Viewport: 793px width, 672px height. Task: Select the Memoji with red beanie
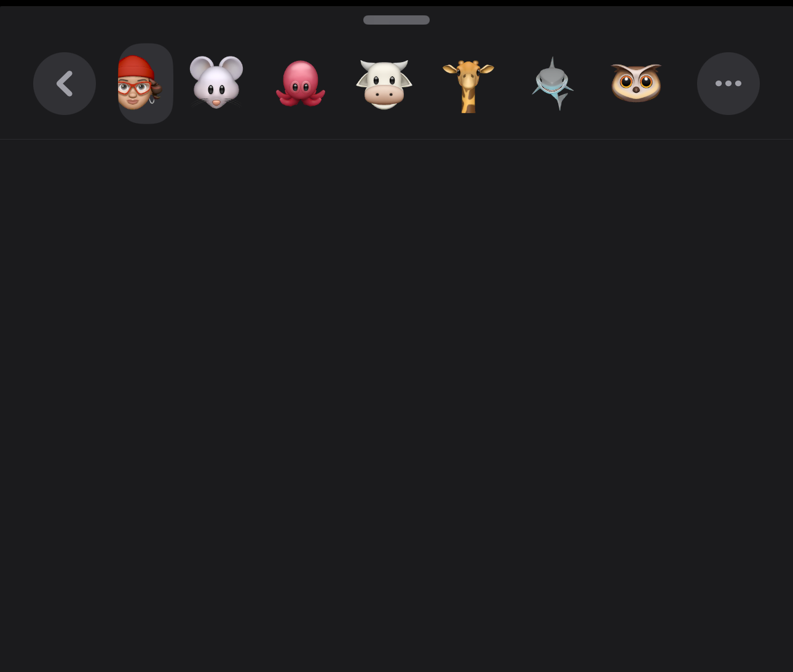pos(145,83)
